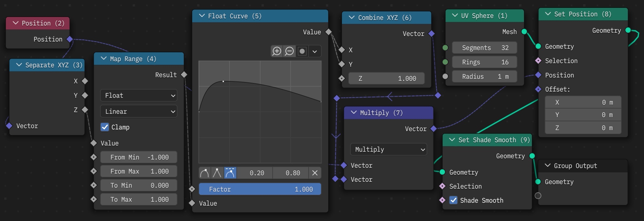The height and width of the screenshot is (221, 644).
Task: Open the Float Curve tools dropdown arrow
Action: point(315,51)
